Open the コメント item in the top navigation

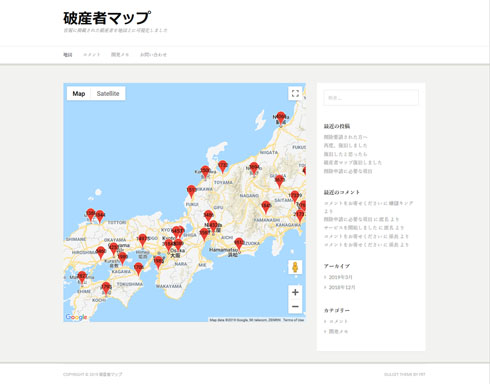[x=91, y=55]
